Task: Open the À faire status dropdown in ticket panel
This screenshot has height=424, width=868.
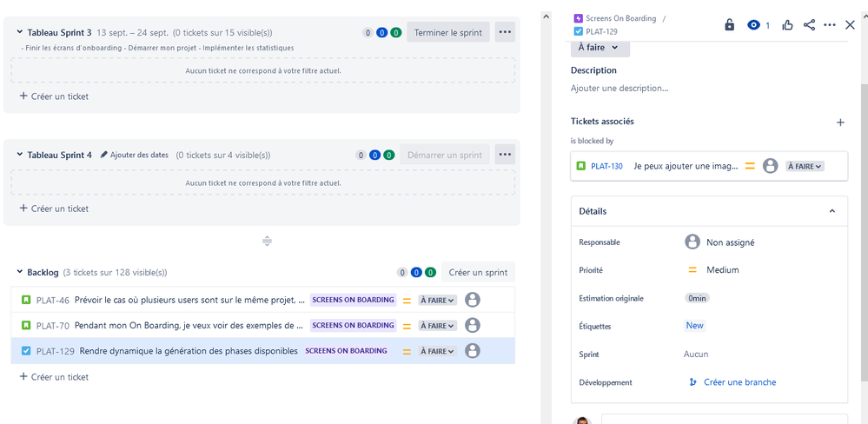Action: (x=600, y=48)
